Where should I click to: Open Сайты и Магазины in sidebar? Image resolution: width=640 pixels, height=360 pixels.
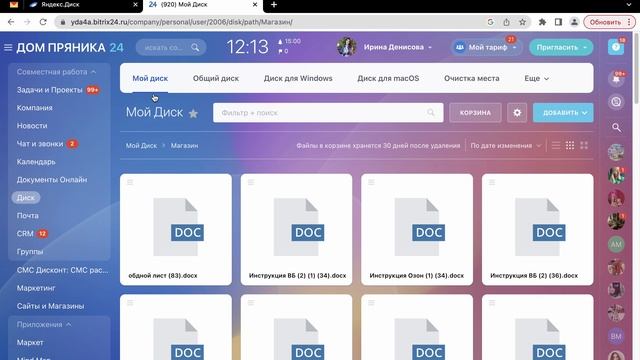tap(50, 306)
